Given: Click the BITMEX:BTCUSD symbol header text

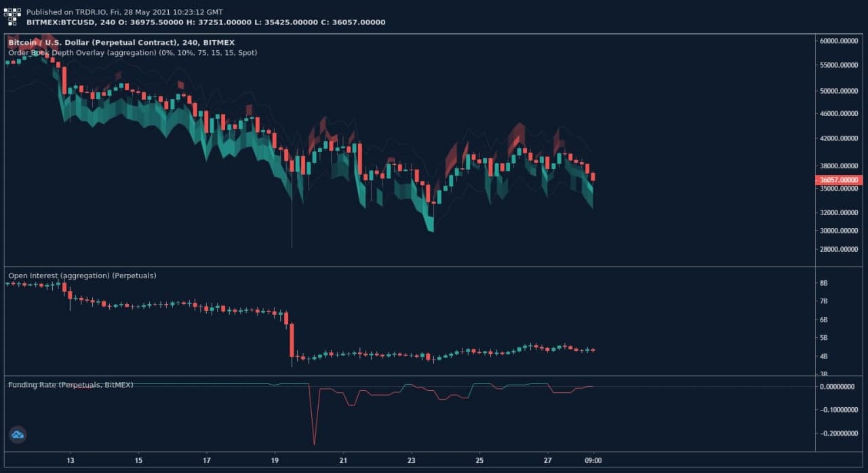Looking at the screenshot, I should pos(61,22).
